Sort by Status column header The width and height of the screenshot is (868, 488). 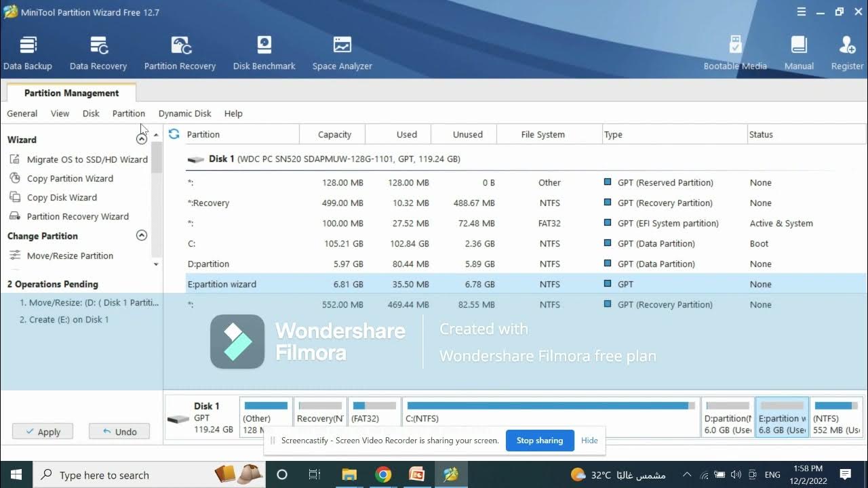(x=806, y=134)
